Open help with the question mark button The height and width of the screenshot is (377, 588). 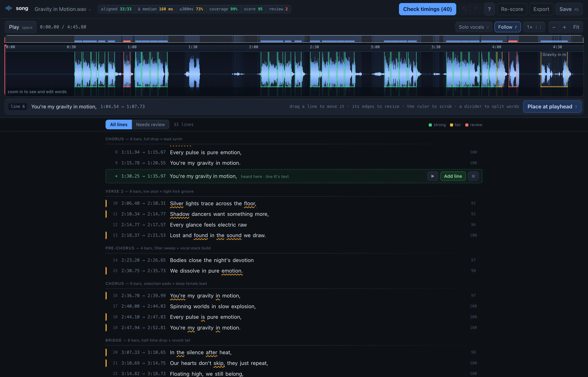click(x=489, y=9)
